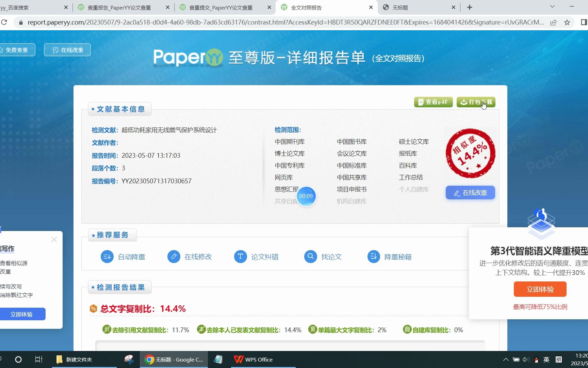588x368 pixels.
Task: Expand the tab search chevron
Action: (552, 6)
